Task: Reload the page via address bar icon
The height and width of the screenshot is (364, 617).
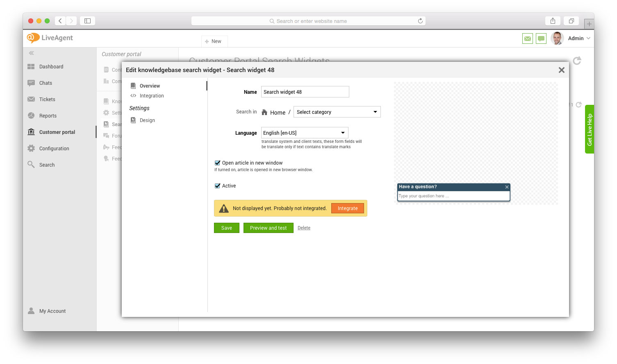Action: pos(420,21)
